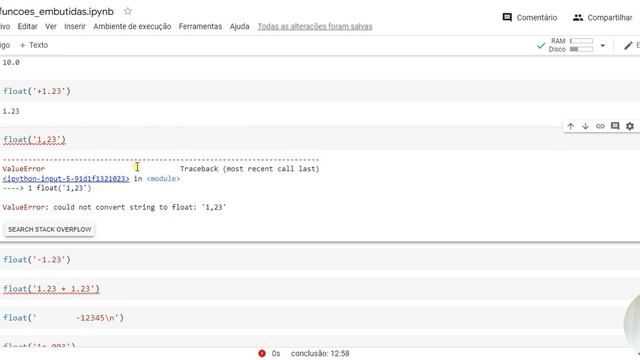Click the ipython-input-5 traceback link
Viewport: 640px width, 360px height.
pos(66,179)
